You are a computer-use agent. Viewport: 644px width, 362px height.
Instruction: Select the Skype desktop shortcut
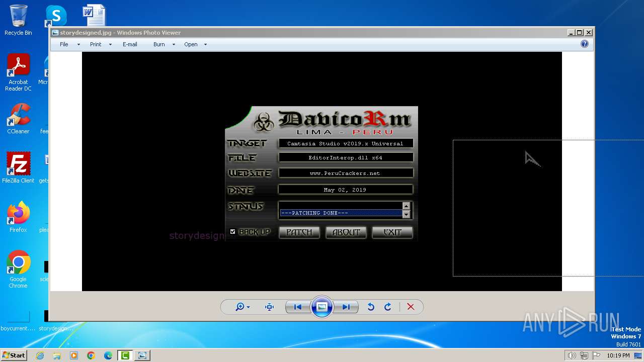pos(55,16)
